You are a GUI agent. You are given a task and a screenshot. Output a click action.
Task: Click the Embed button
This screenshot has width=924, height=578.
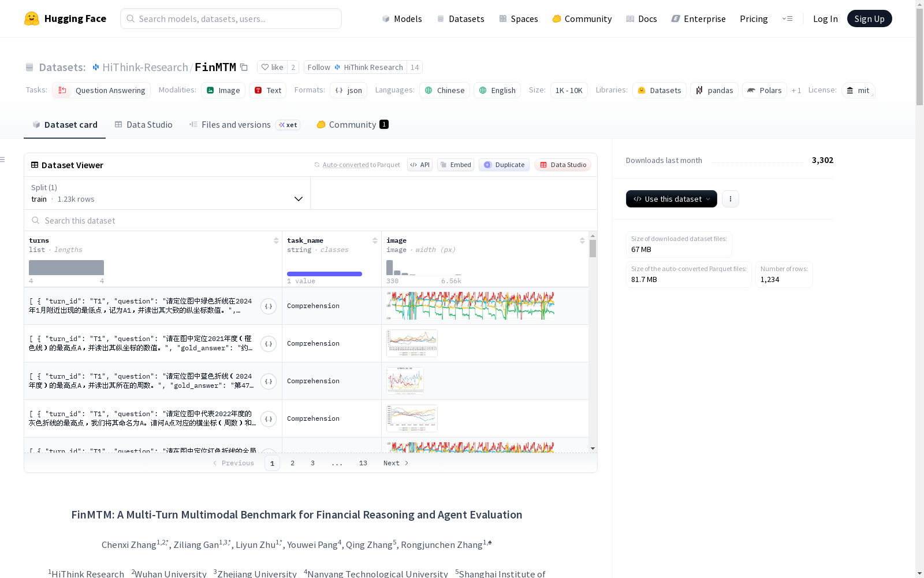[x=456, y=165]
